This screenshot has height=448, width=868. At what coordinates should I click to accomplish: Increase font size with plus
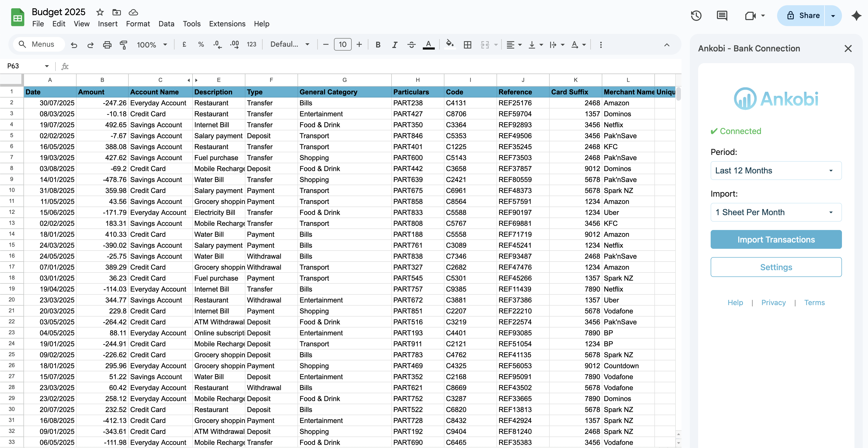[359, 44]
